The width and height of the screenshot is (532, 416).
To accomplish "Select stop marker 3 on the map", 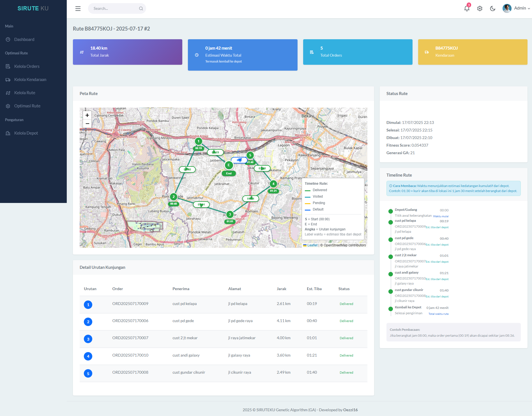I will tap(230, 214).
